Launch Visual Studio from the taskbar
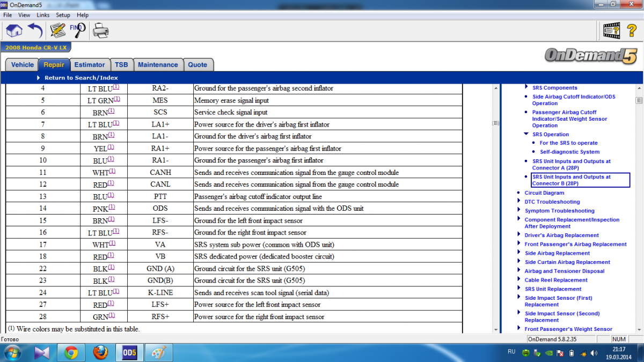 click(42, 353)
